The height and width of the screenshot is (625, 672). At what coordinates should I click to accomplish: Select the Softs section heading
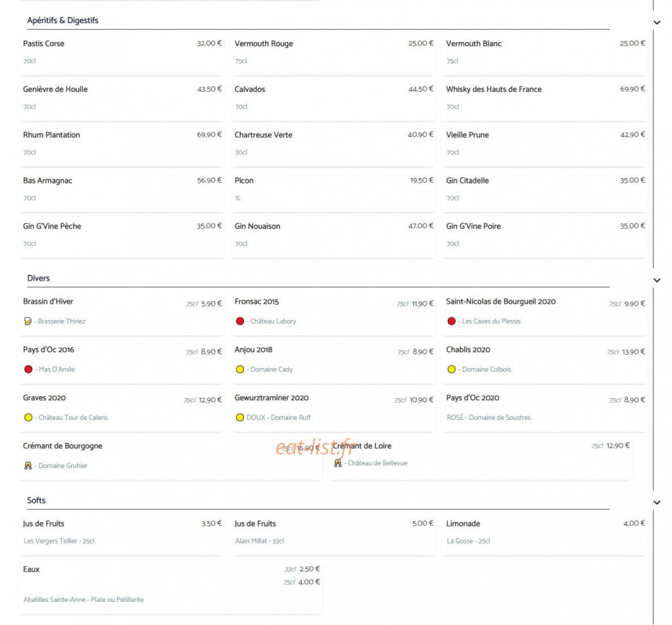[x=36, y=501]
